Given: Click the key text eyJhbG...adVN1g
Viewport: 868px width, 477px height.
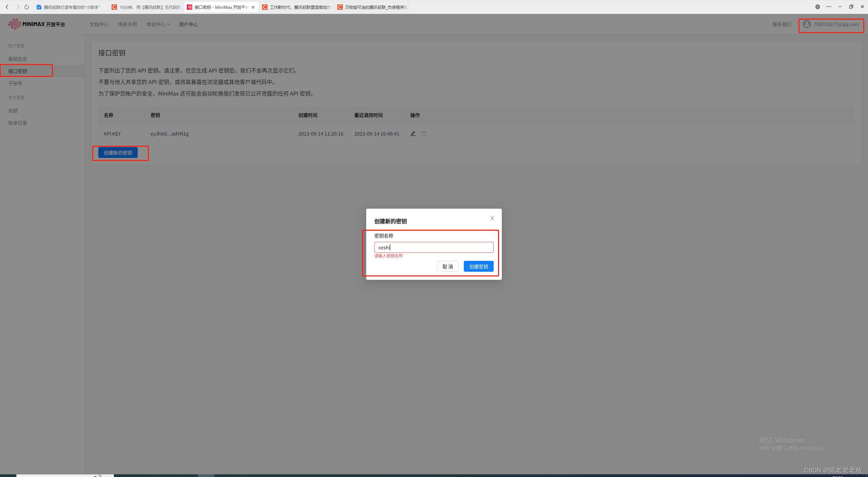Looking at the screenshot, I should click(x=170, y=134).
